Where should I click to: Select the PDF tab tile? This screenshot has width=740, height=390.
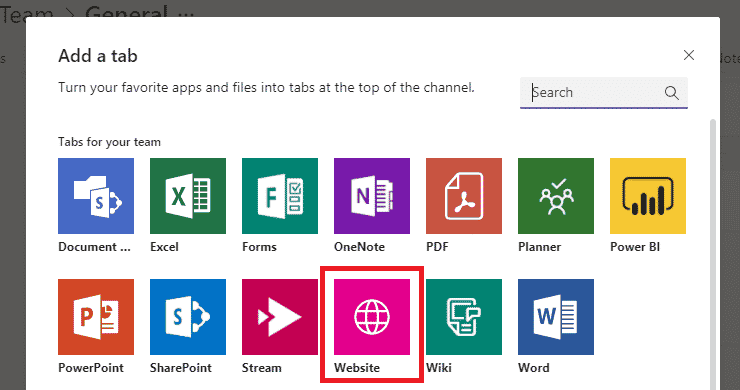point(464,196)
